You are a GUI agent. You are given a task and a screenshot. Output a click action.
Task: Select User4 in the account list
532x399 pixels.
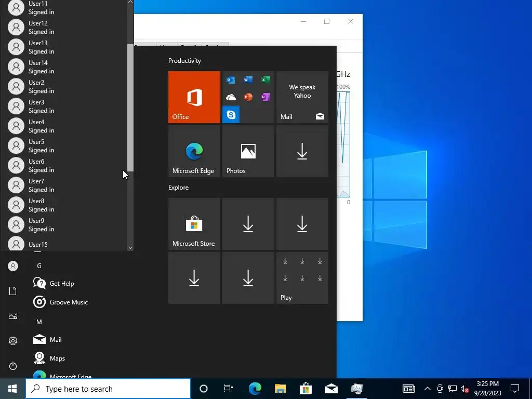pyautogui.click(x=64, y=126)
